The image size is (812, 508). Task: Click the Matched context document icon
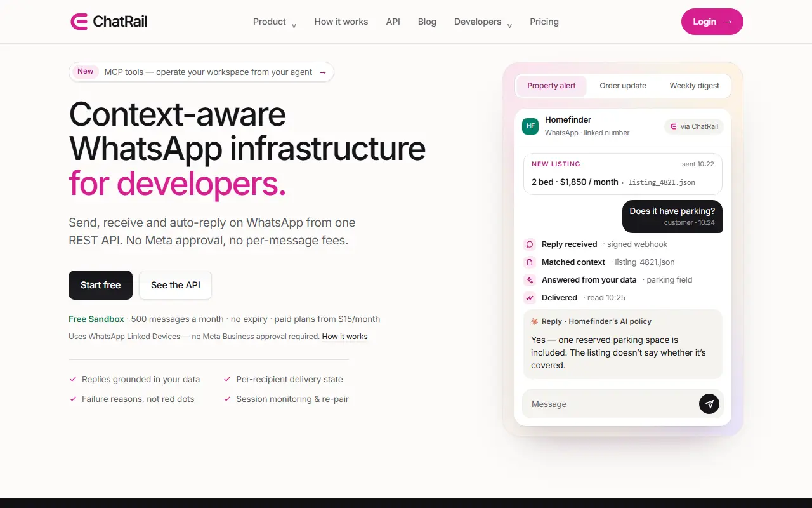[530, 262]
